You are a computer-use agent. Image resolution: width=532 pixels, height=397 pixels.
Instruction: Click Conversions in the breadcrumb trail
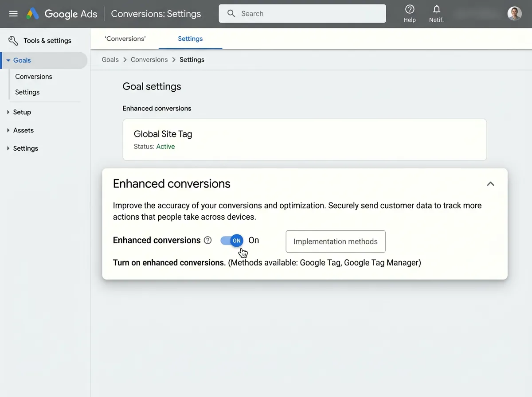149,59
